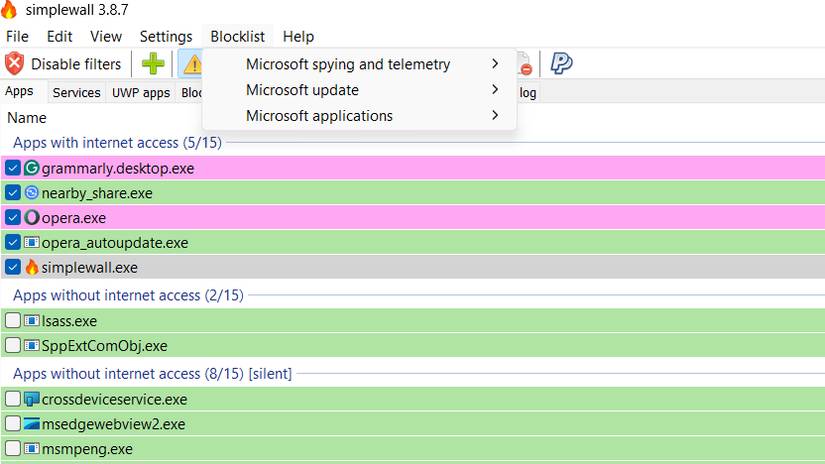
Task: Click the crossdeviceservice.exe icon
Action: (x=32, y=399)
